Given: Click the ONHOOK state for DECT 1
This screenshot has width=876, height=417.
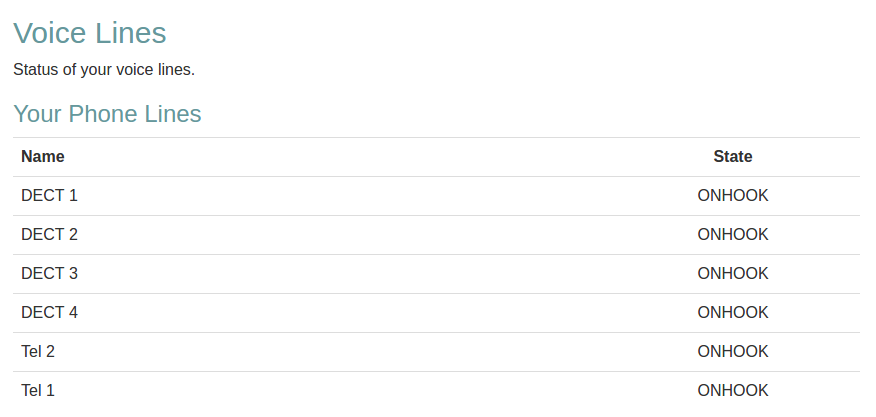Looking at the screenshot, I should pyautogui.click(x=733, y=195).
